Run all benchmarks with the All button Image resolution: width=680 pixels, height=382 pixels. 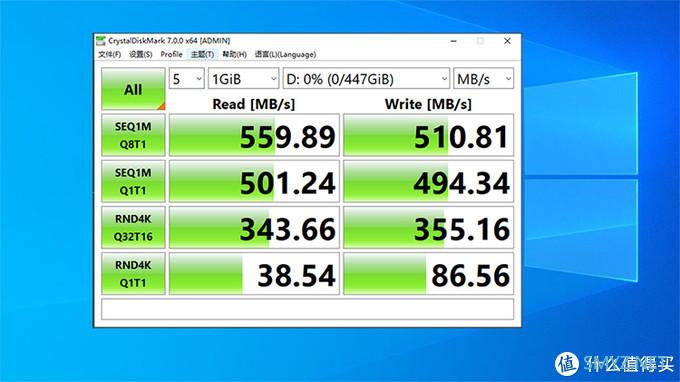coord(133,89)
